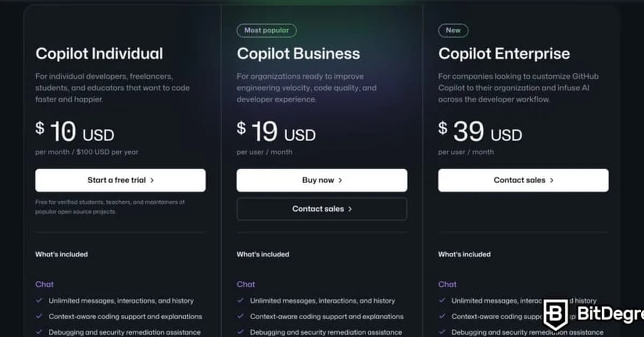Select the New badge on Copilot Enterprise

(453, 31)
